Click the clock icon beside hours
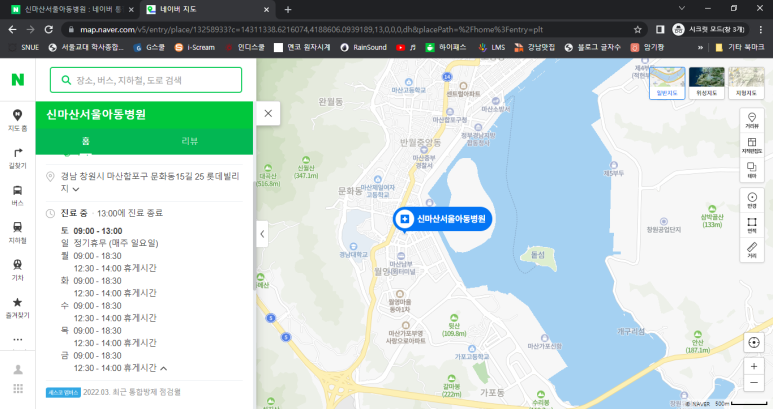 click(50, 213)
